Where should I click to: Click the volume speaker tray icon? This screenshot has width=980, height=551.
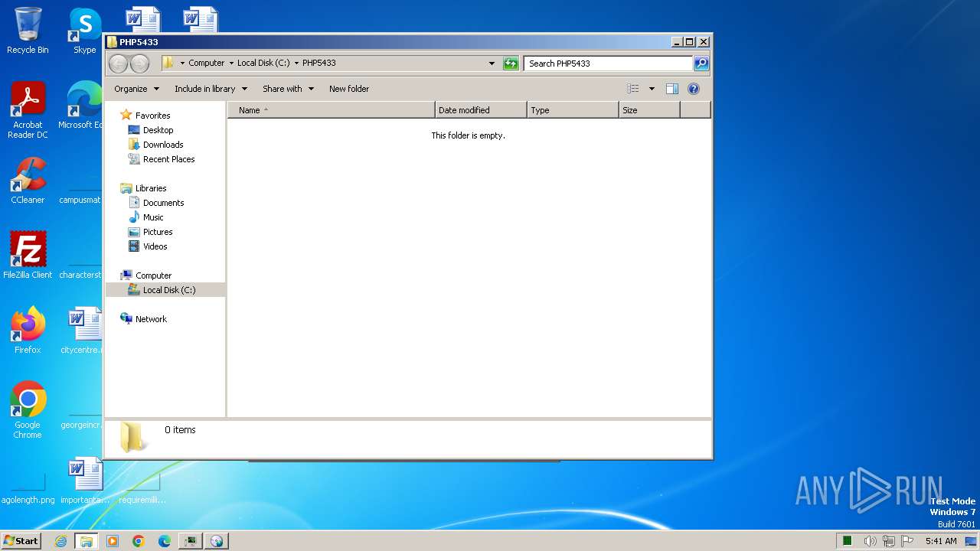[x=870, y=541]
